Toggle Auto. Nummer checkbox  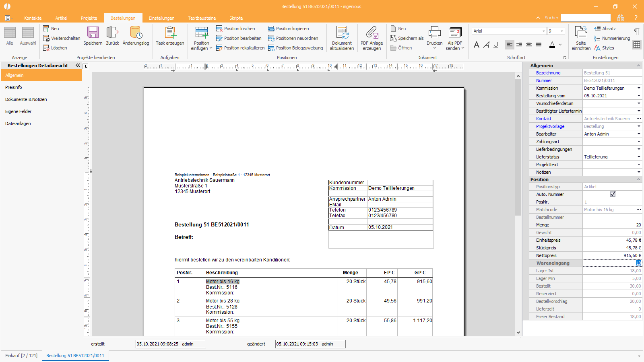click(x=613, y=194)
